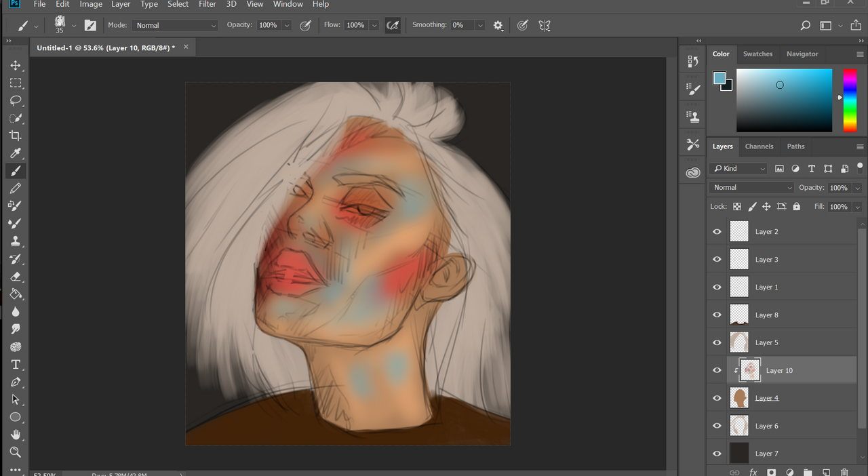Select the Hand tool

[x=15, y=435]
